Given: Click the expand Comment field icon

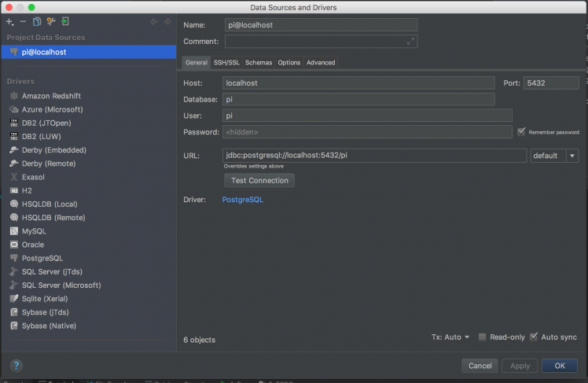Looking at the screenshot, I should click(410, 41).
